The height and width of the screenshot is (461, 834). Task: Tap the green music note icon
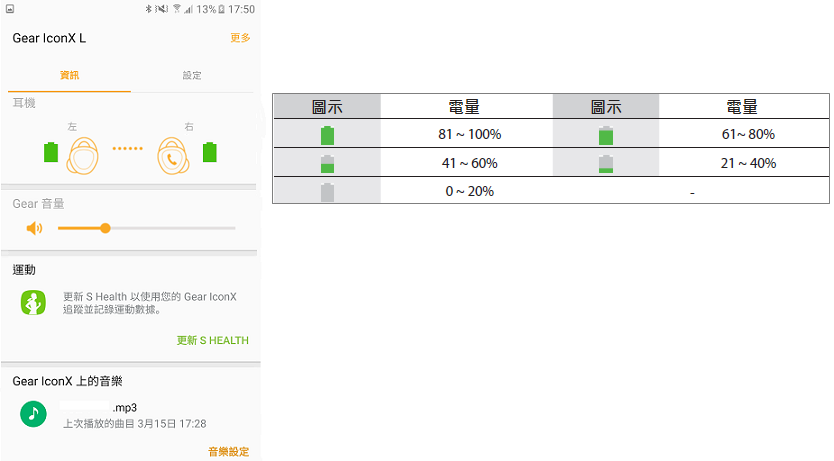point(34,414)
